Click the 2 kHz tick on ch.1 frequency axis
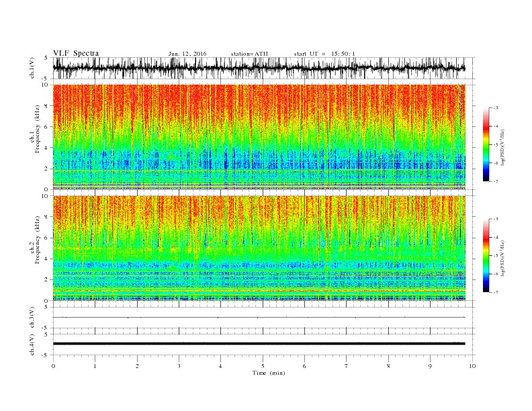Screen dimensions: 532x411 46,169
